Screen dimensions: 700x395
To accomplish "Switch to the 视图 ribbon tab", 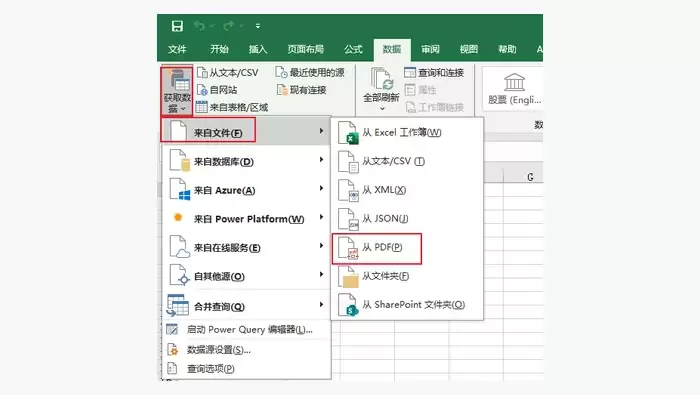I will pos(469,49).
